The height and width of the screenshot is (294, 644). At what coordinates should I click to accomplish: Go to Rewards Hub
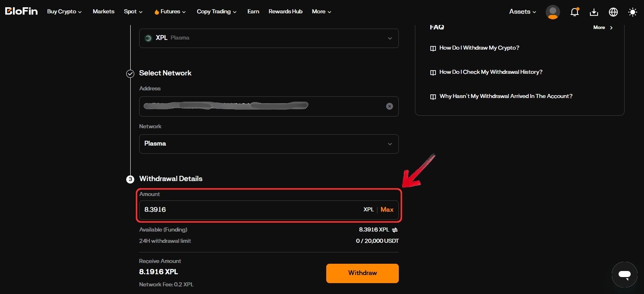(286, 12)
